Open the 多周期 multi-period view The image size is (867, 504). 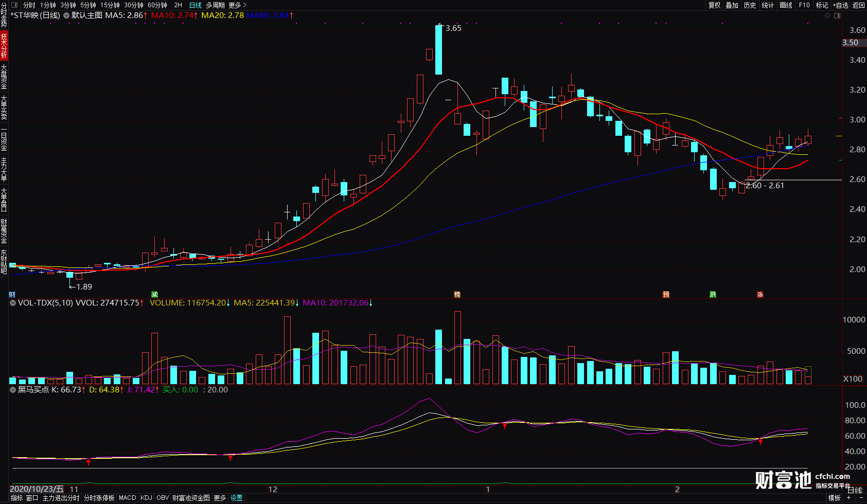pyautogui.click(x=216, y=5)
